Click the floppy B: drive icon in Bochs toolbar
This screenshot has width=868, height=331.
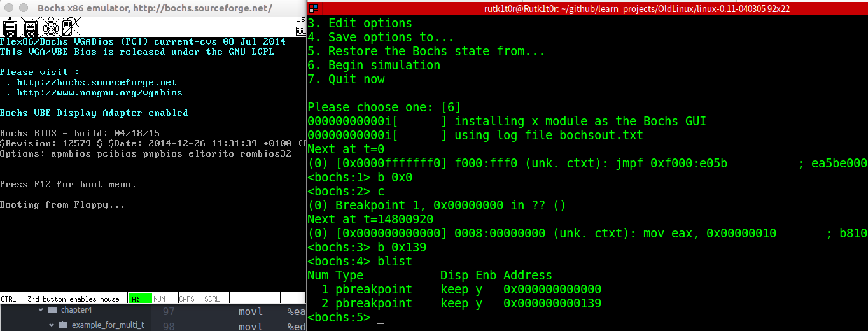tap(30, 27)
